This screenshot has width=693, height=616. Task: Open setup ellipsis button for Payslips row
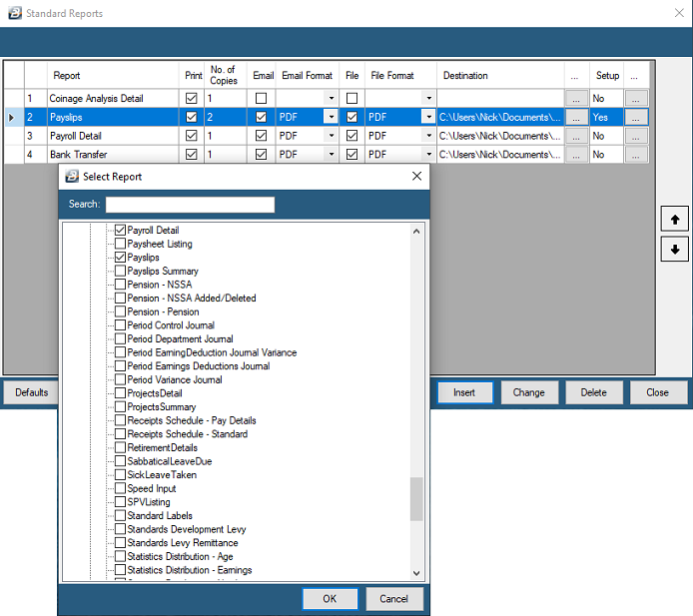point(635,117)
